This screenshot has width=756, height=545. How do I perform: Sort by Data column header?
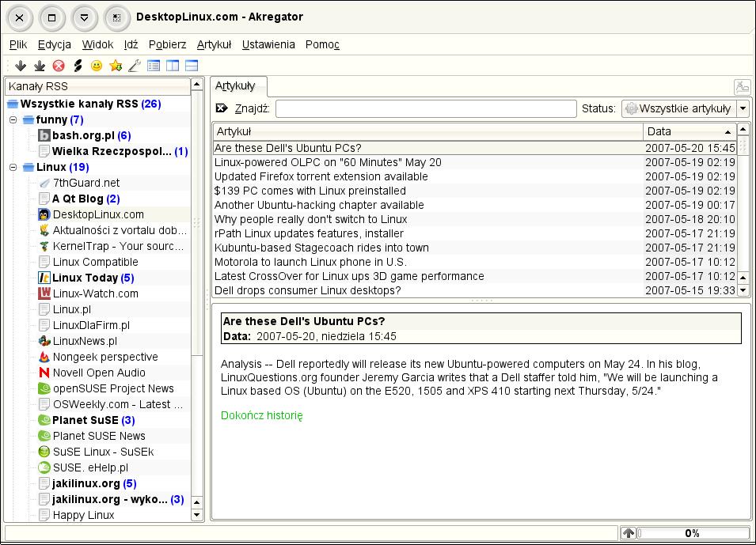pos(690,131)
